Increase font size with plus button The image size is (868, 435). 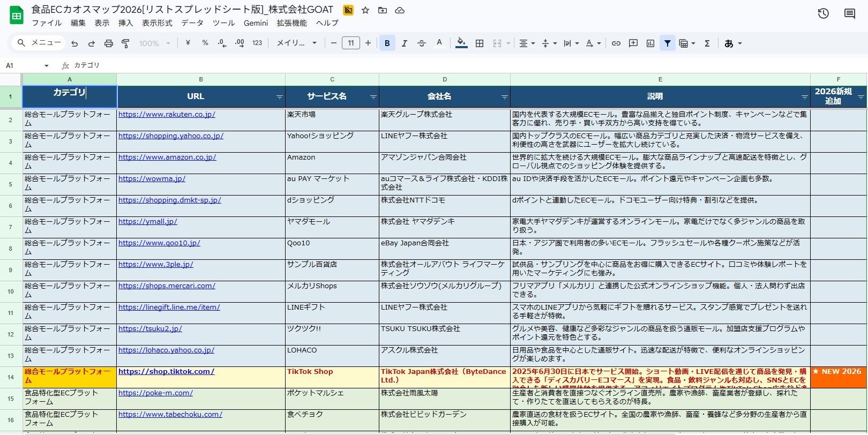click(x=368, y=43)
